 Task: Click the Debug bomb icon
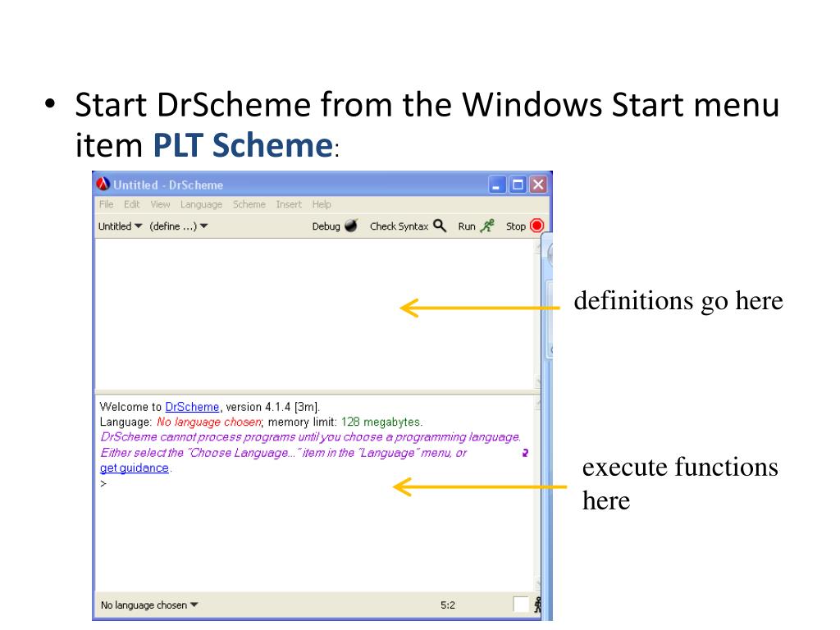point(351,226)
